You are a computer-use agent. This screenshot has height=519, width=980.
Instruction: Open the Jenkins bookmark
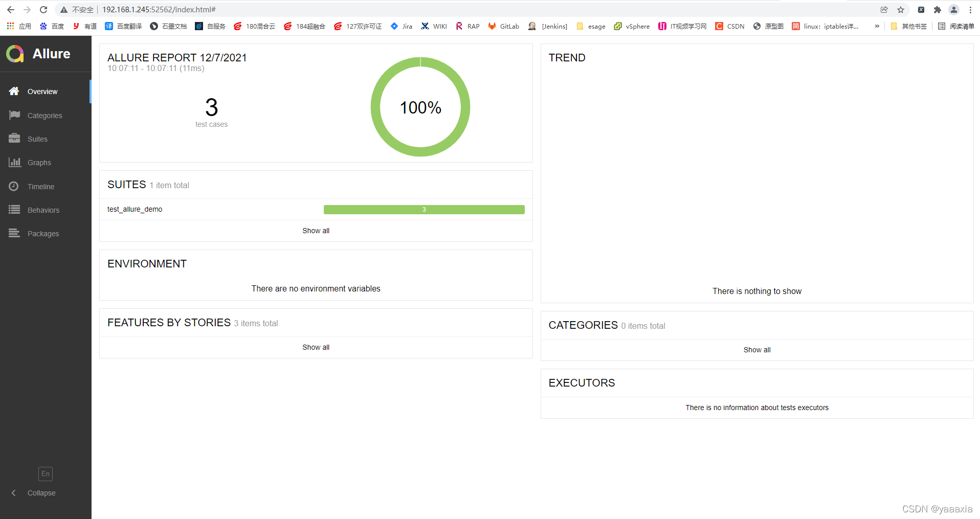click(547, 26)
